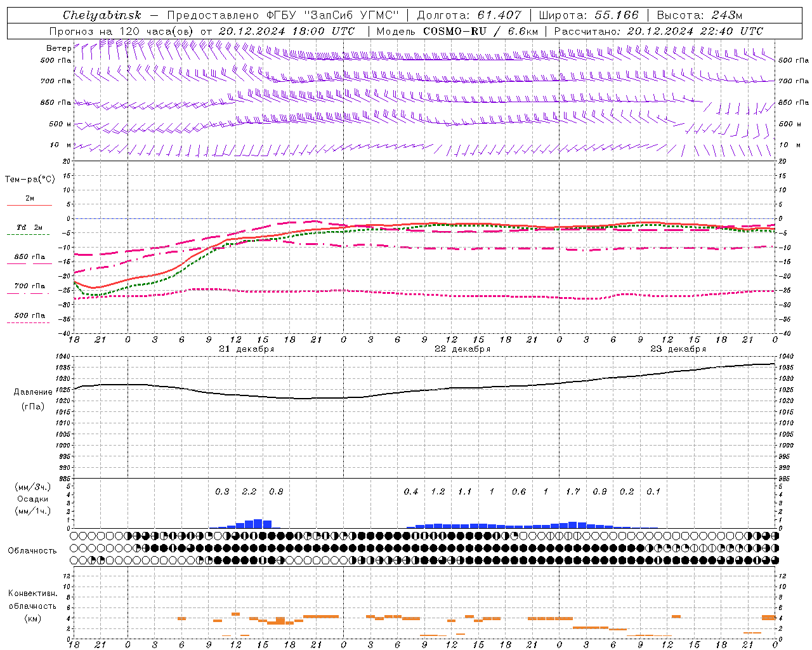
Task: Click the Давление pressure panel label
Action: [x=33, y=392]
